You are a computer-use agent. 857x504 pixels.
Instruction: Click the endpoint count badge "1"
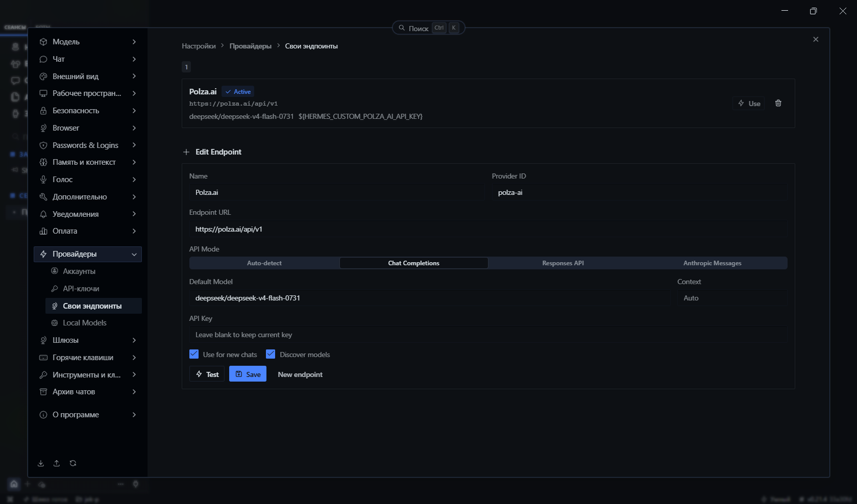(x=186, y=67)
